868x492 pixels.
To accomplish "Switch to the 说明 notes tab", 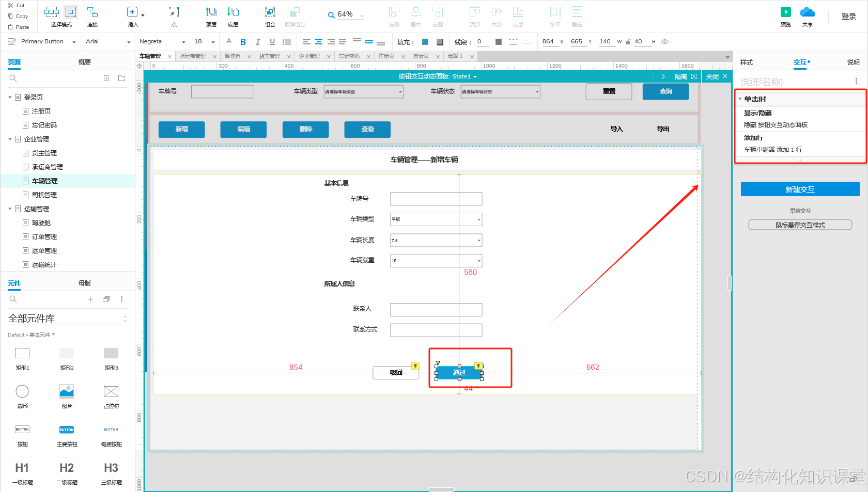I will coord(853,62).
